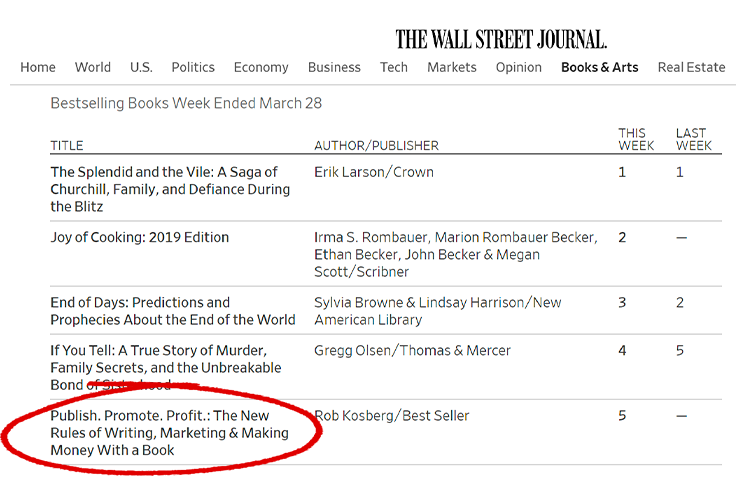The width and height of the screenshot is (736, 500).
Task: Click the THIS WEEK column header
Action: (x=636, y=139)
